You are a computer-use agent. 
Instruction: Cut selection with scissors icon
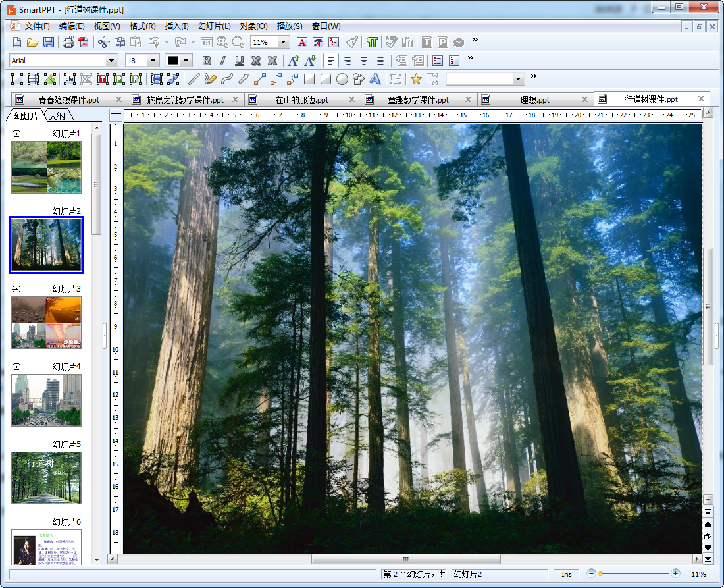coord(103,43)
